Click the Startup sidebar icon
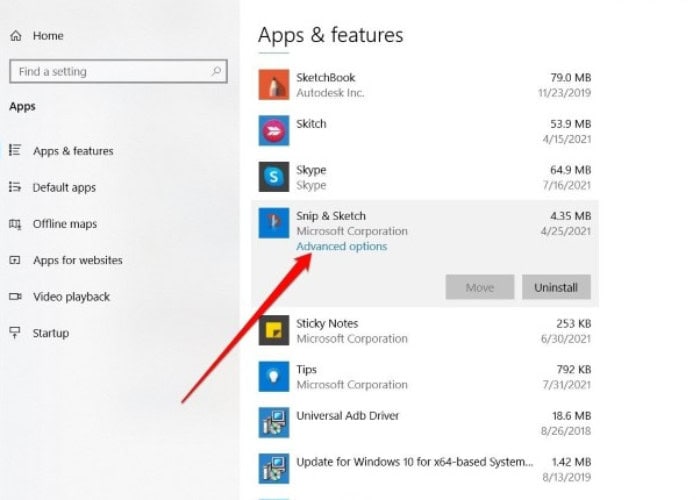Image resolution: width=700 pixels, height=500 pixels. point(15,333)
